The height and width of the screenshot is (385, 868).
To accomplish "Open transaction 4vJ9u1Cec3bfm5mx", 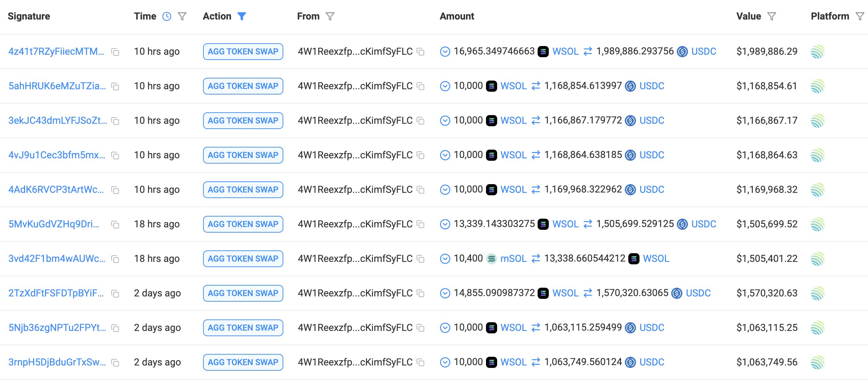I will tap(57, 155).
